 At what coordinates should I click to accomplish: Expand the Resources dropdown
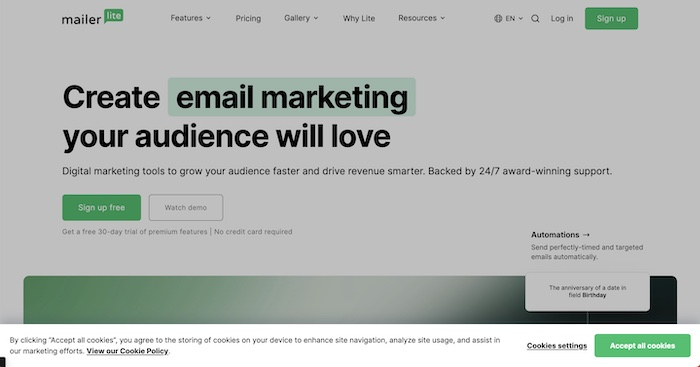pyautogui.click(x=421, y=18)
